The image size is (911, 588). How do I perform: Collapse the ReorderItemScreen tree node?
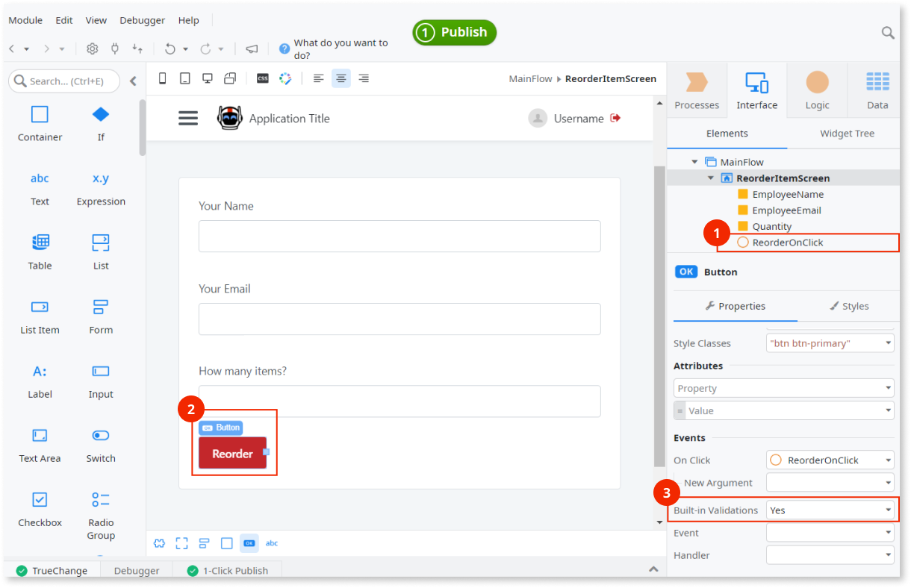711,178
